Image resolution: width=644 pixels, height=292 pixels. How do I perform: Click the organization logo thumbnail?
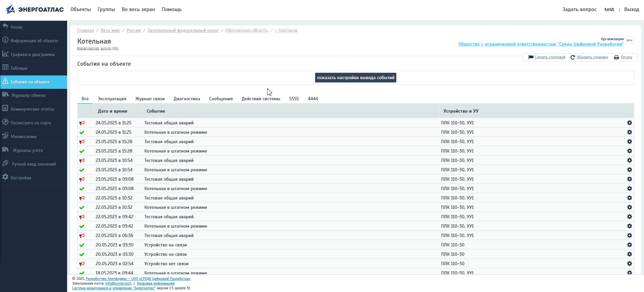[630, 41]
